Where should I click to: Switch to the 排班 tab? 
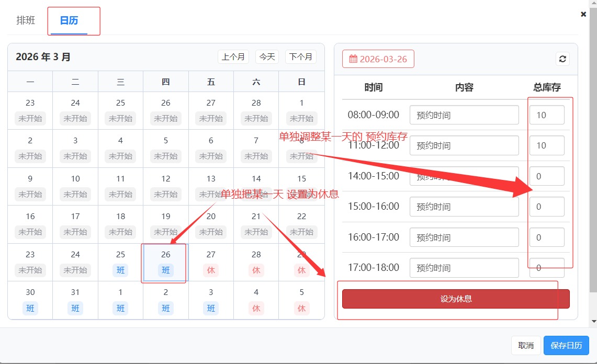point(26,20)
